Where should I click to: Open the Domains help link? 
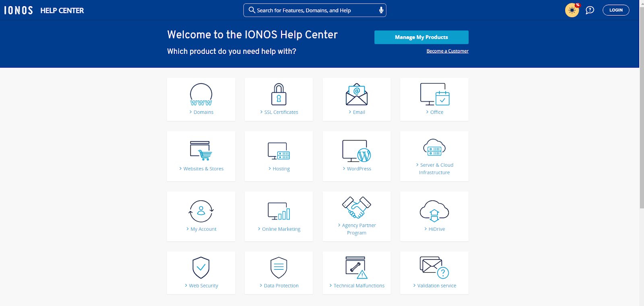pyautogui.click(x=201, y=112)
